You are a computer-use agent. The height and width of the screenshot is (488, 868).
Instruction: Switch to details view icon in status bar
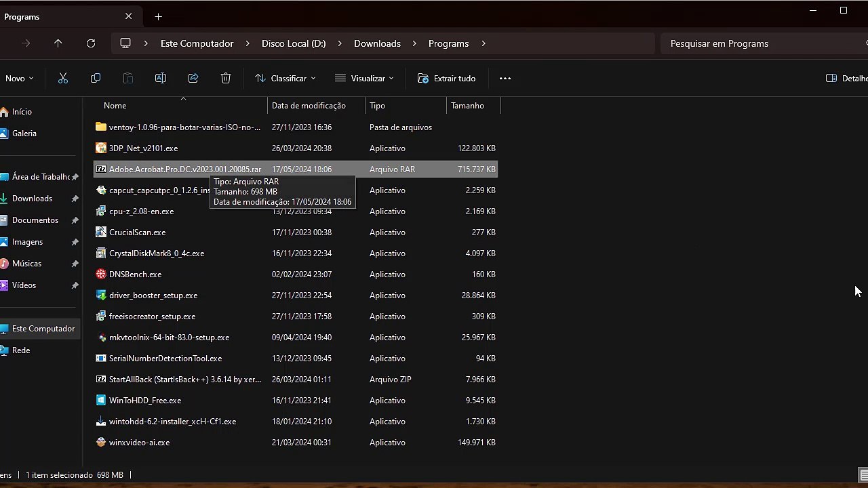863,474
